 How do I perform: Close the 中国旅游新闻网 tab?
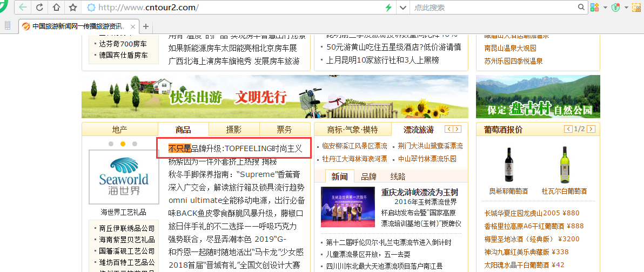tap(133, 26)
